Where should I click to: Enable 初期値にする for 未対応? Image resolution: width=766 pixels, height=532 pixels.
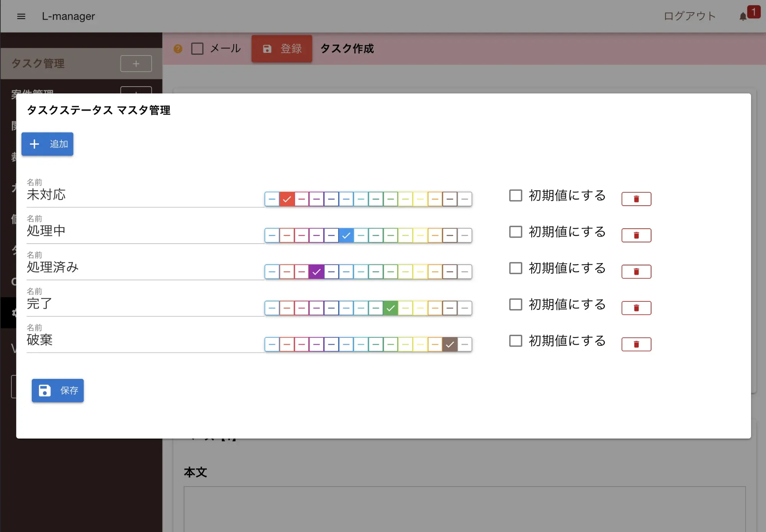(516, 195)
